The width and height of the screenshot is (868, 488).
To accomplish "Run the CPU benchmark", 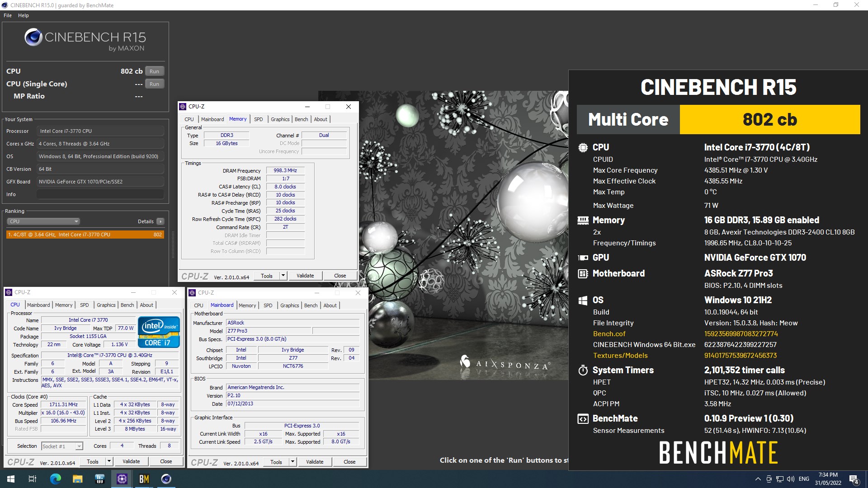I will coord(155,71).
